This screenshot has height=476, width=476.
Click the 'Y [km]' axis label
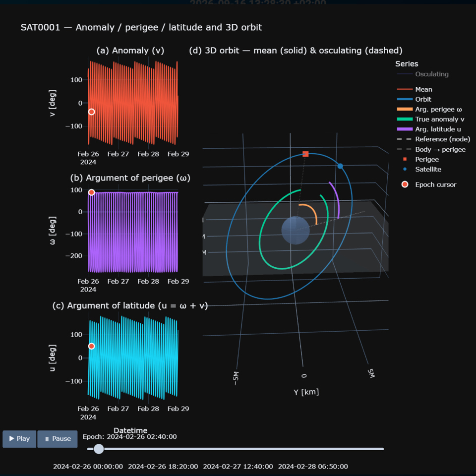pos(306,392)
